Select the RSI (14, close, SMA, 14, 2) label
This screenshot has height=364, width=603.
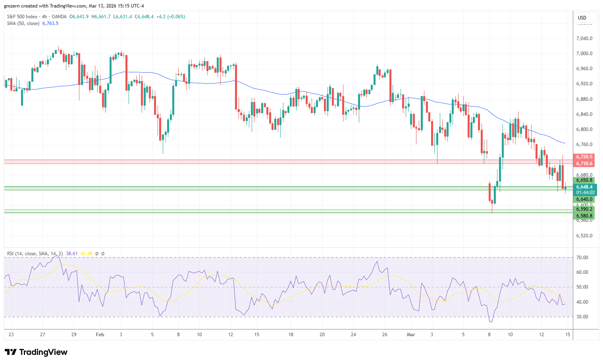(35, 253)
